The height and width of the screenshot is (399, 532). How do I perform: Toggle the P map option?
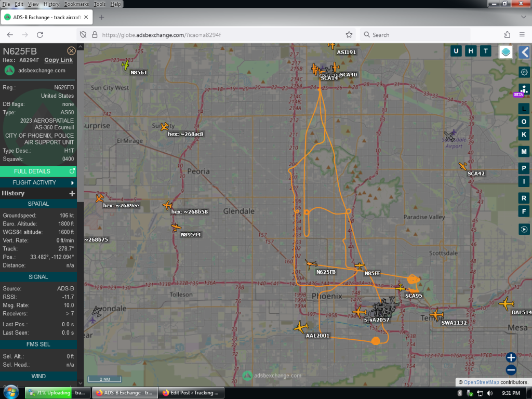point(524,168)
